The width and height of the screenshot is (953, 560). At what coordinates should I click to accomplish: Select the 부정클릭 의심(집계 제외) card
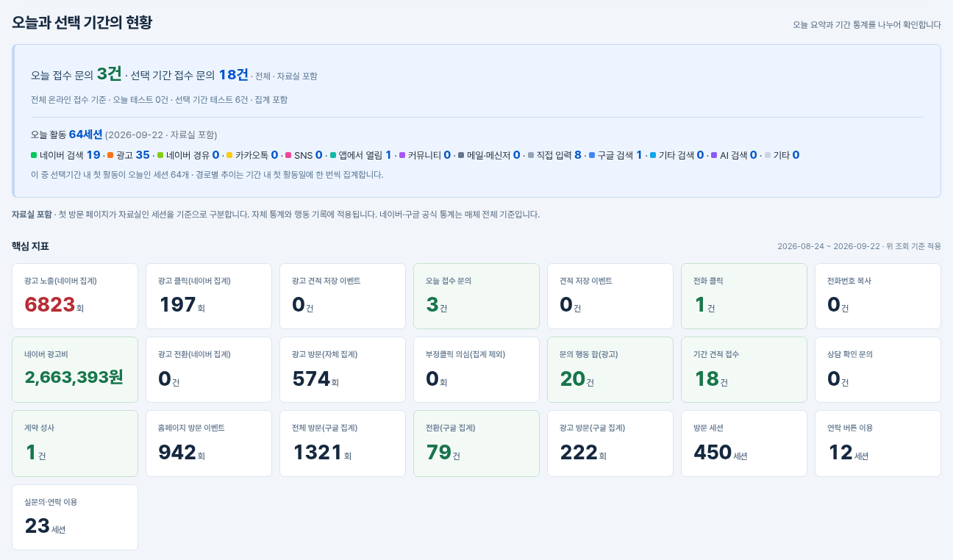pyautogui.click(x=476, y=370)
